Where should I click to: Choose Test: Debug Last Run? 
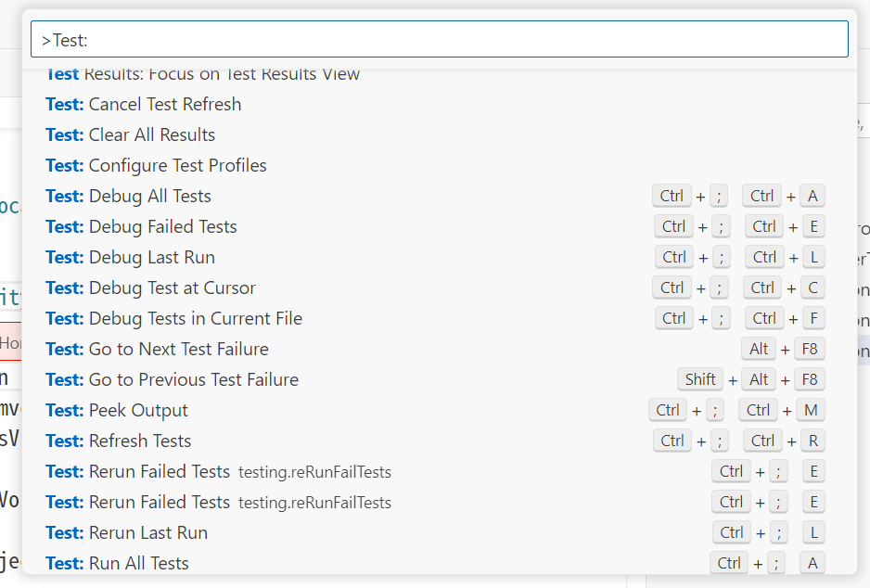pos(439,258)
